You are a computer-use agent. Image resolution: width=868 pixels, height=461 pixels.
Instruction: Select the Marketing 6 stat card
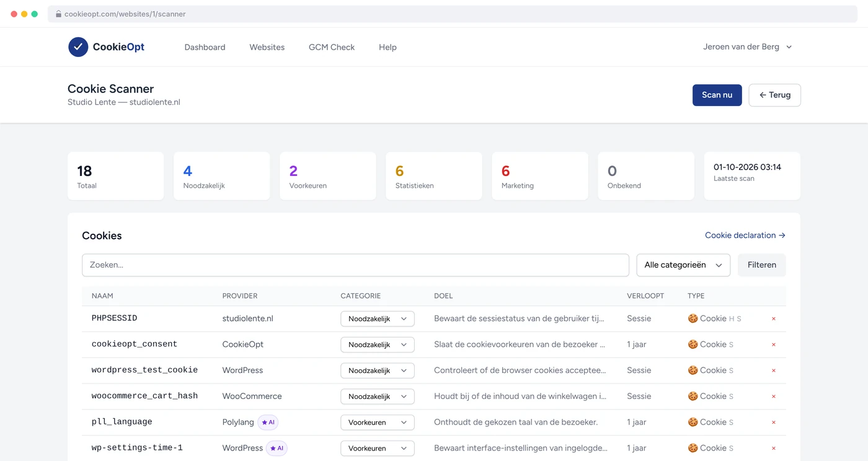[539, 176]
